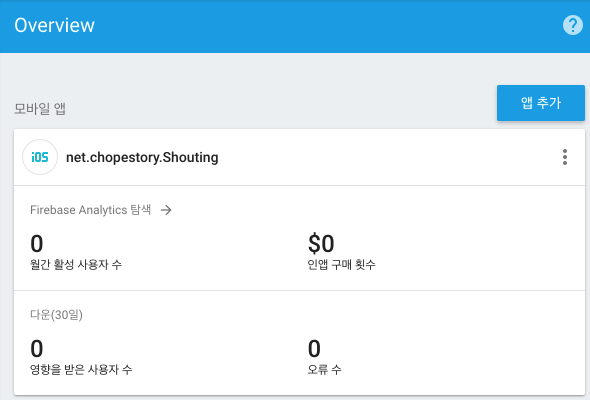The image size is (590, 400).
Task: Select the monthly active users 0 value
Action: pos(36,243)
